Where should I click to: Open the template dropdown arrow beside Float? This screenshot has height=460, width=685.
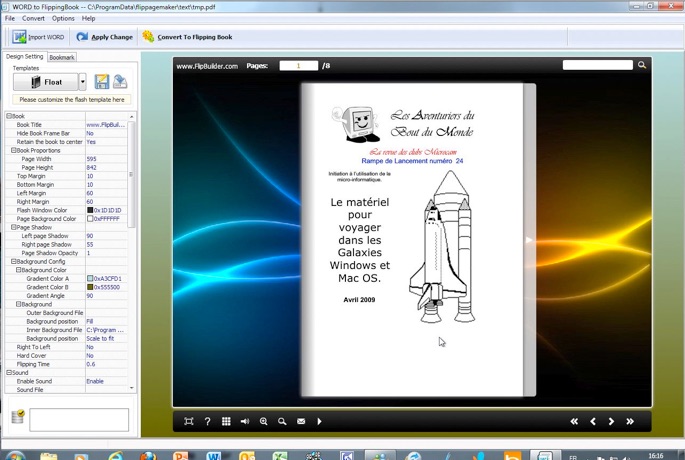coord(83,82)
